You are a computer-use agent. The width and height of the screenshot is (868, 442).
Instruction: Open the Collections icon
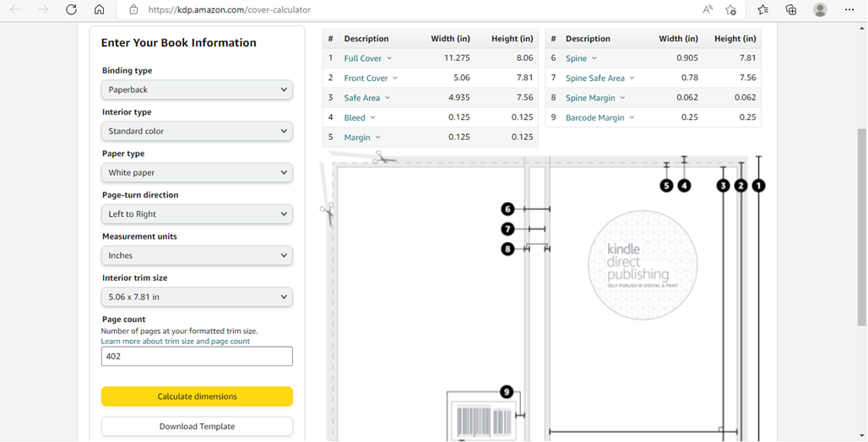791,9
